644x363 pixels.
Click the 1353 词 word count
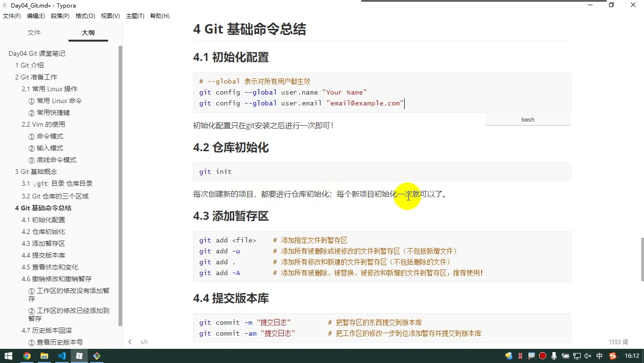pyautogui.click(x=618, y=342)
